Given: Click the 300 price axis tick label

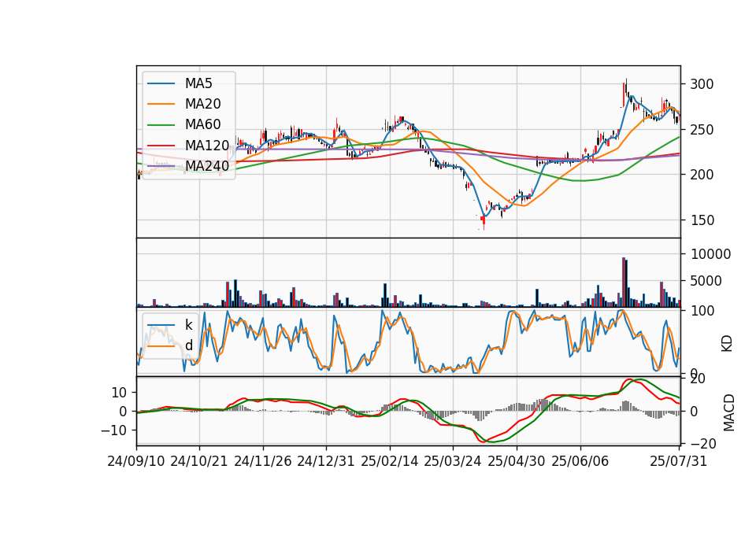Looking at the screenshot, I should pos(702,84).
